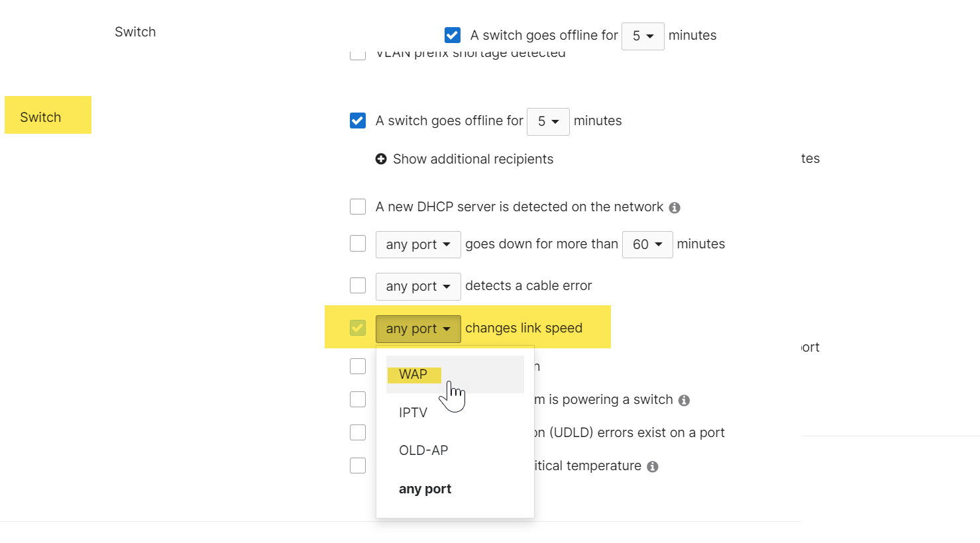Image resolution: width=980 pixels, height=543 pixels.
Task: Enable VLAN prefix shortage detected alert
Action: coord(358,54)
